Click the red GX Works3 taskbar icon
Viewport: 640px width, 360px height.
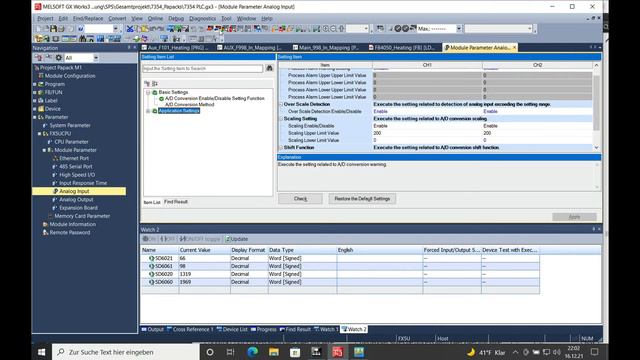337,352
